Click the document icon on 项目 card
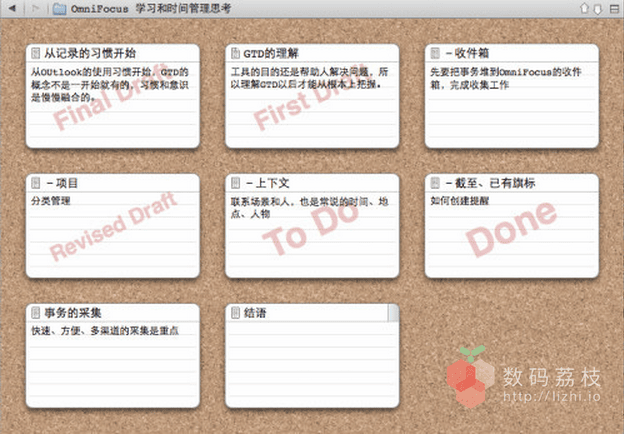This screenshot has width=624, height=434. pyautogui.click(x=36, y=183)
